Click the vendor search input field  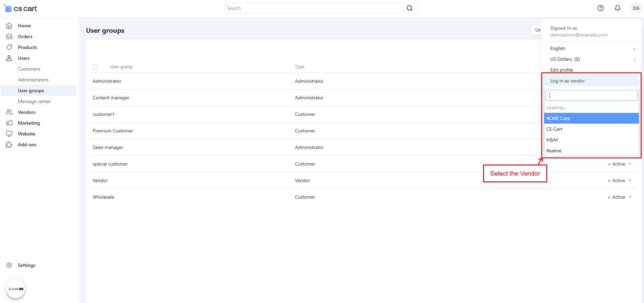pos(591,95)
